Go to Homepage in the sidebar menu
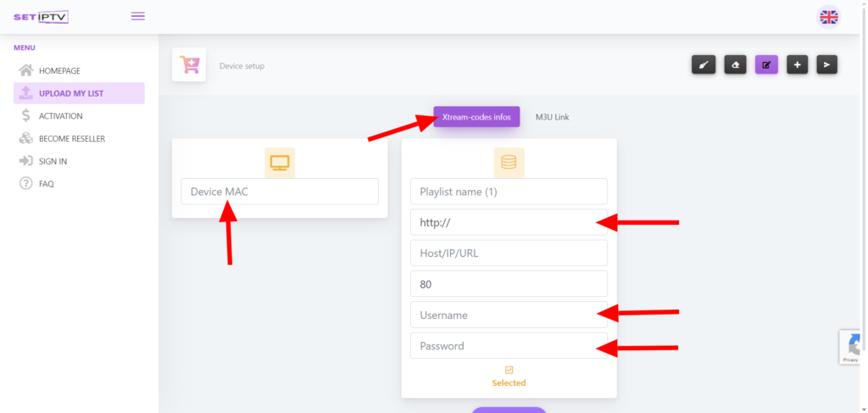Image resolution: width=868 pixels, height=413 pixels. tap(59, 70)
